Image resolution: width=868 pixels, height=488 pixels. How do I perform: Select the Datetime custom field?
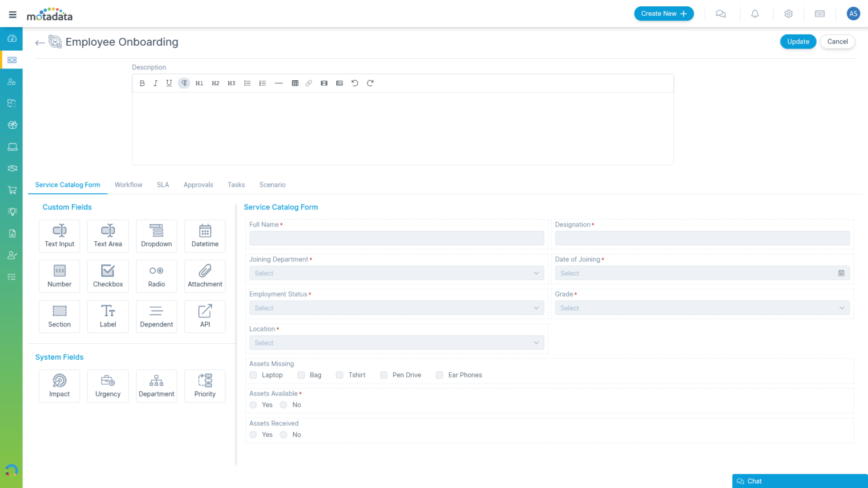[x=205, y=236]
